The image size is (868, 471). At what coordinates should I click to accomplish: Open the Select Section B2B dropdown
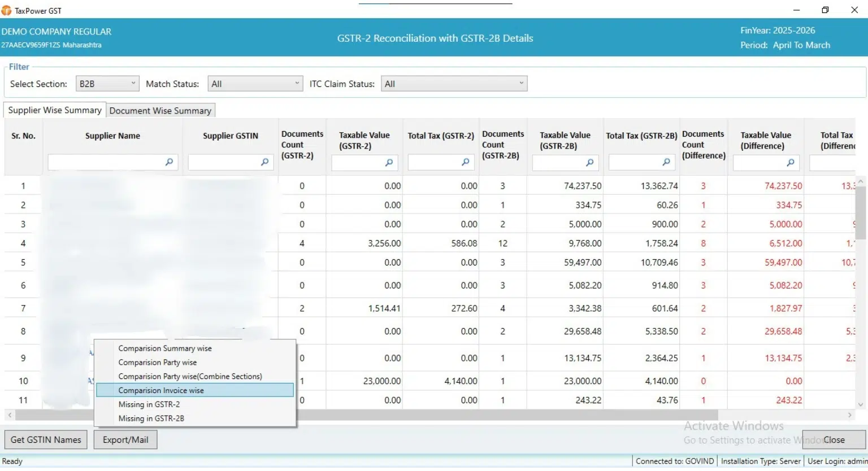[x=107, y=84]
